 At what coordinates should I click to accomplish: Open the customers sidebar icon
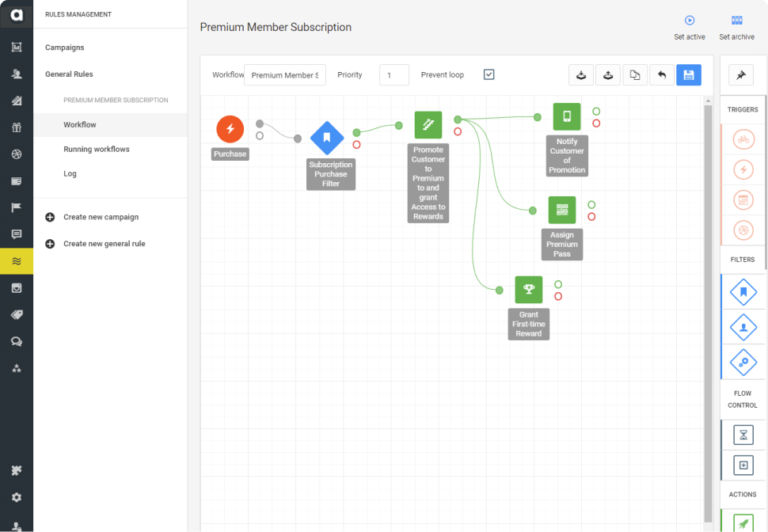[x=17, y=74]
